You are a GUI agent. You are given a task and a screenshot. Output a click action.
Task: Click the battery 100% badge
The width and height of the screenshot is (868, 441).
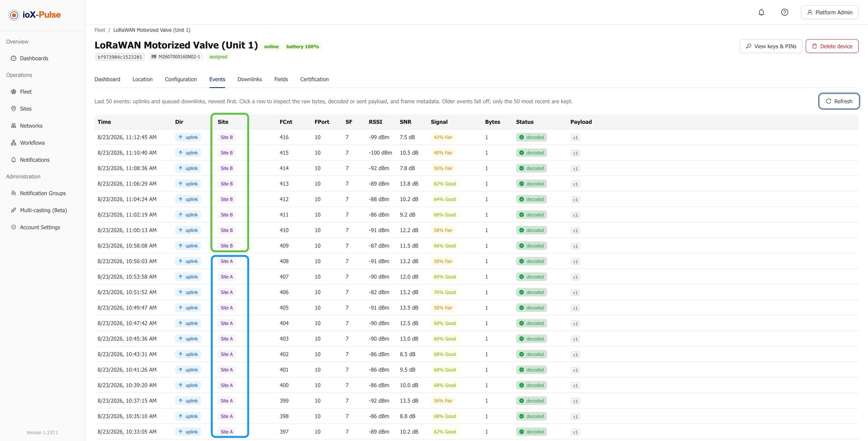(x=302, y=46)
